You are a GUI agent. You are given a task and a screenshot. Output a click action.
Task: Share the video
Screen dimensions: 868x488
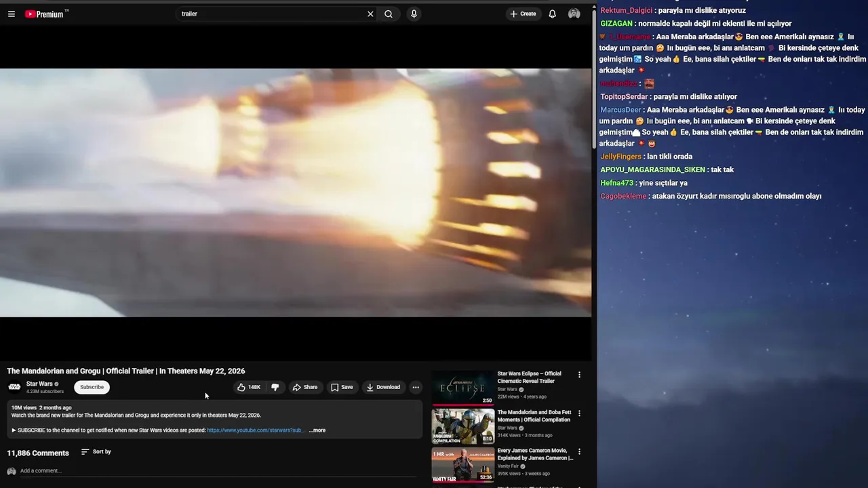pos(304,387)
